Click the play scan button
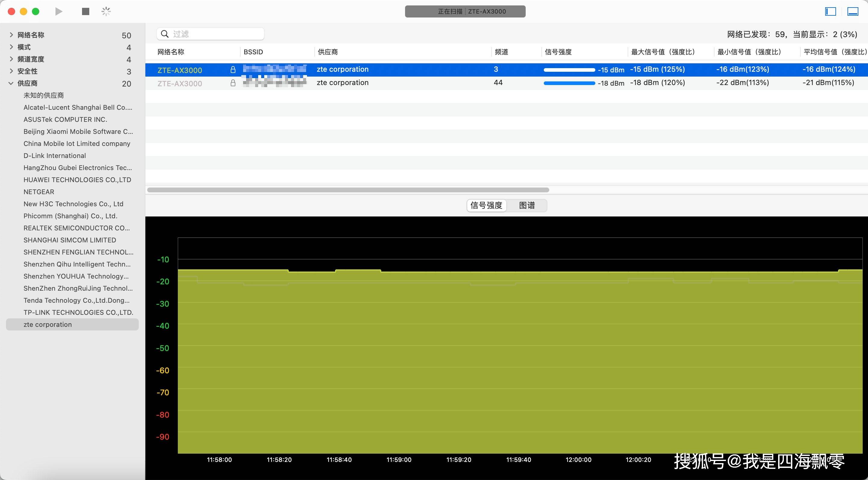This screenshot has height=480, width=868. click(x=59, y=11)
